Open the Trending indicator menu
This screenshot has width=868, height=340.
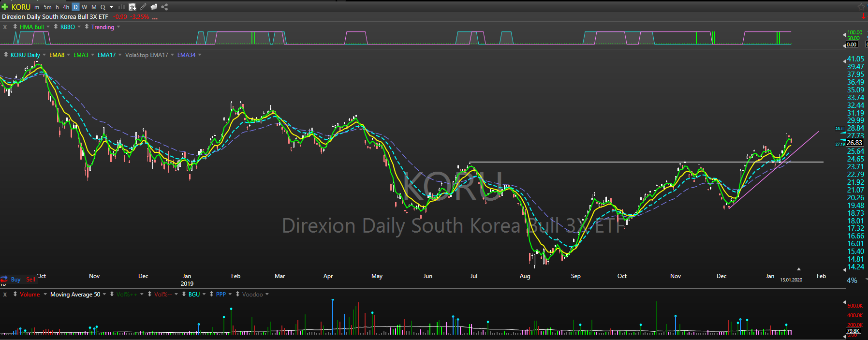pos(118,27)
